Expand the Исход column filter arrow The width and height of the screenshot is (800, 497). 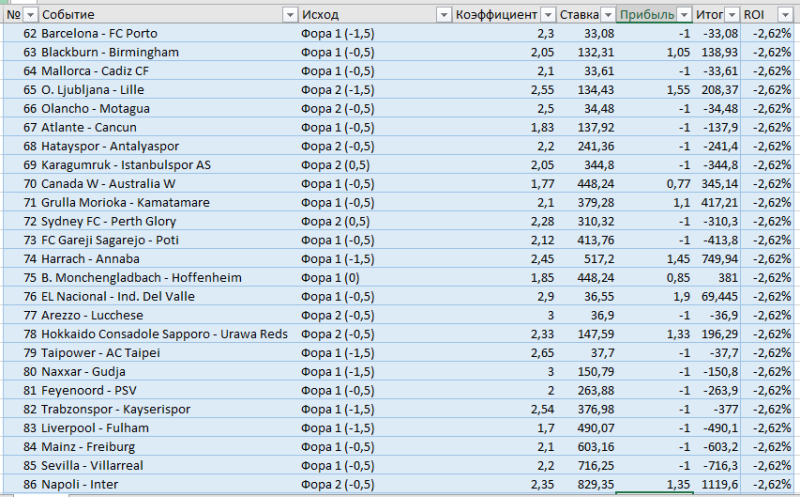444,15
